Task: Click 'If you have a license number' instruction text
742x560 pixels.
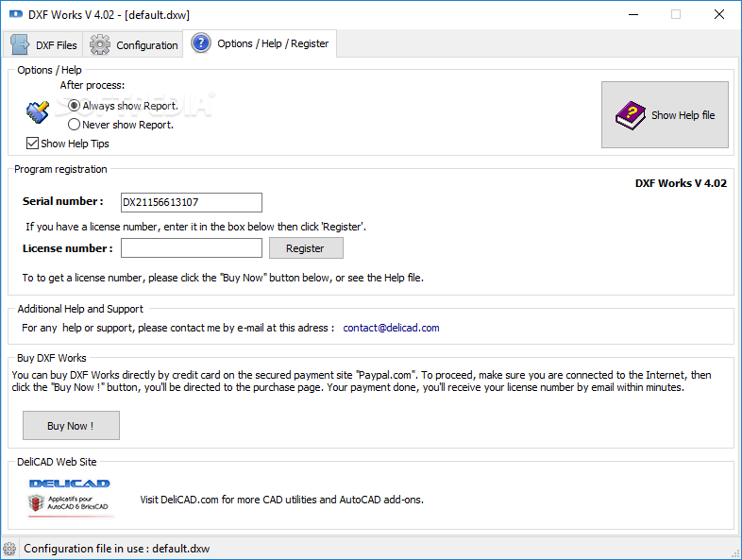Action: coord(196,227)
